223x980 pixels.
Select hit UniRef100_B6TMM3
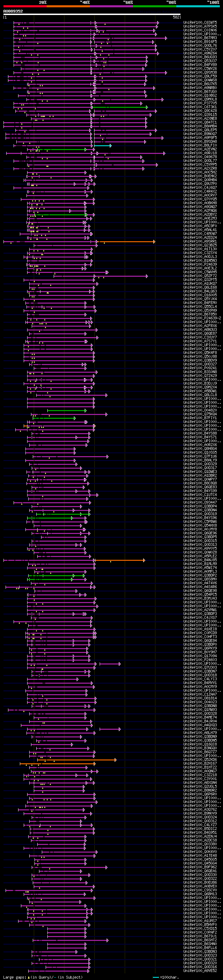pos(200,38)
